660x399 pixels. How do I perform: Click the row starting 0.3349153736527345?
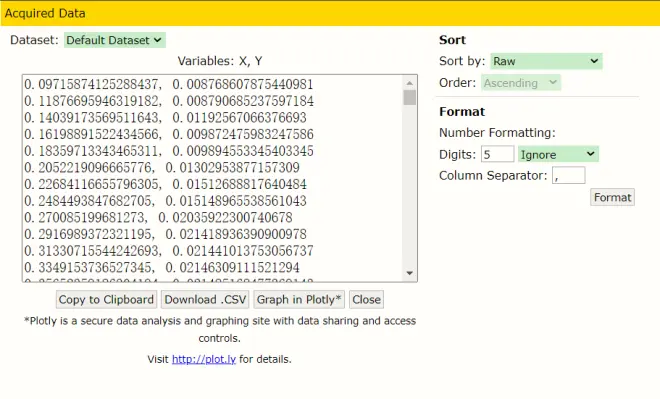[x=162, y=268]
